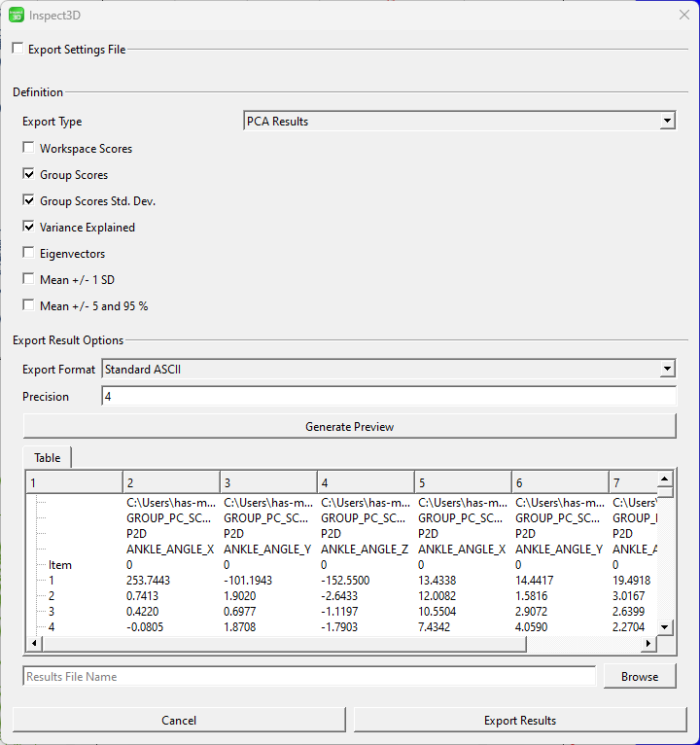
Task: Close the Inspect3D dialog window
Action: (x=683, y=14)
